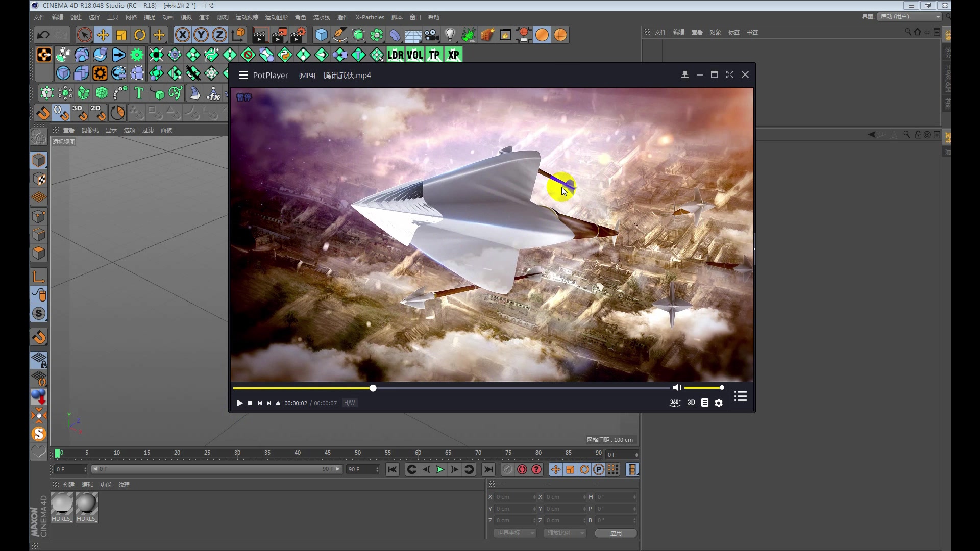The image size is (980, 551).
Task: Open the 世界坐标 dropdown
Action: (x=514, y=533)
